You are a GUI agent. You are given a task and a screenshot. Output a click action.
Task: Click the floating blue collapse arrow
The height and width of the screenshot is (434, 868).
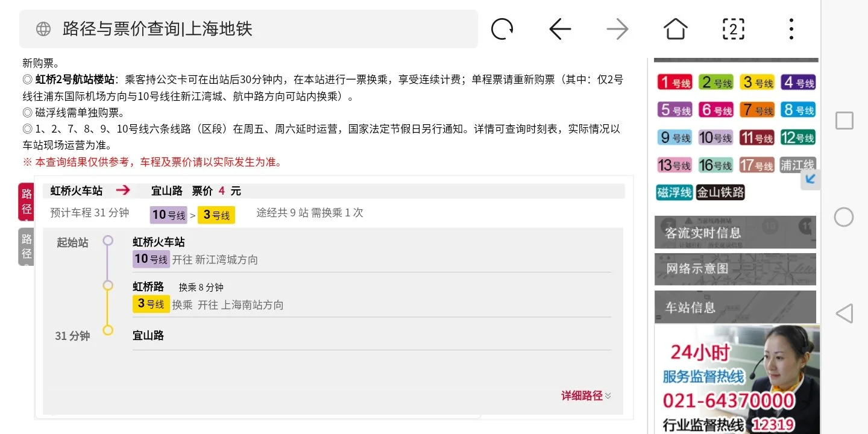pos(811,179)
